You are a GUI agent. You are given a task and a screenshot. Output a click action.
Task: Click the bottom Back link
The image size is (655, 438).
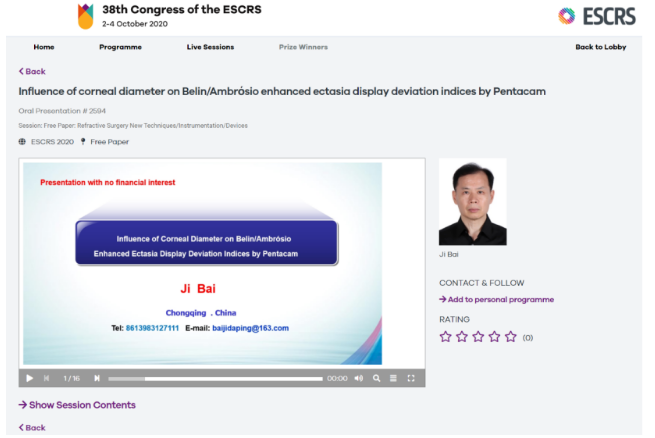[x=32, y=428]
